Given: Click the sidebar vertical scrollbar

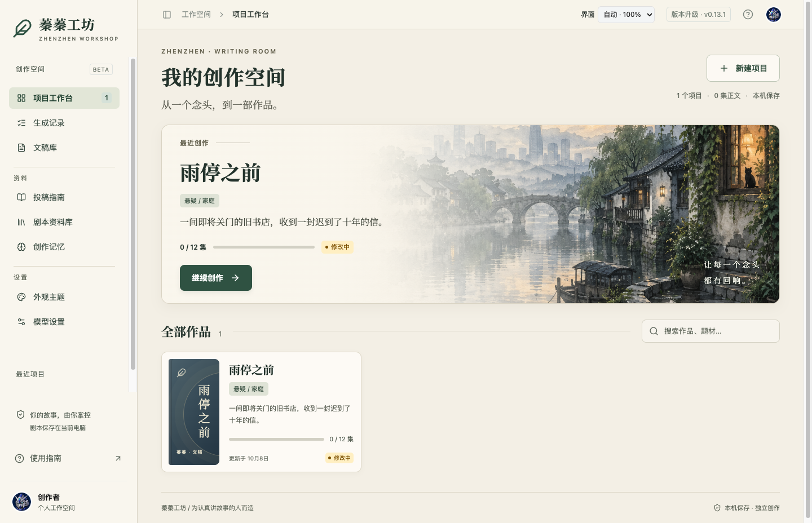Looking at the screenshot, I should 133,214.
